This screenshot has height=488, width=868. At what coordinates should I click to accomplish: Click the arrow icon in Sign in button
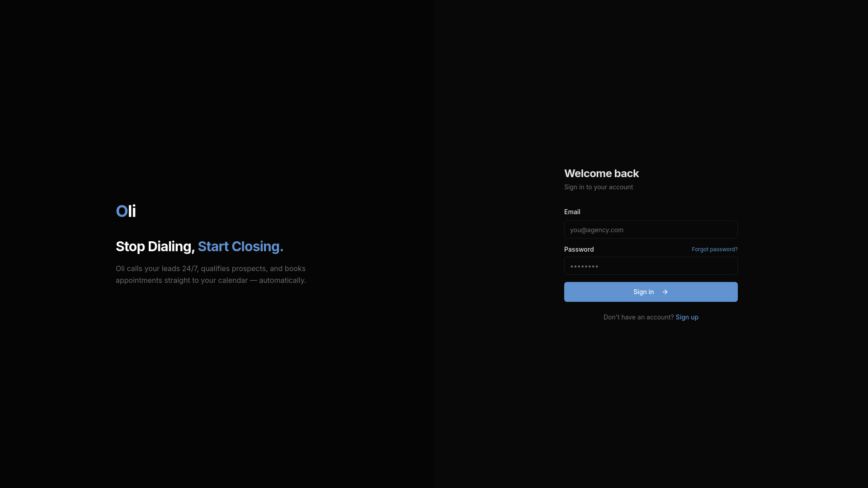pos(665,292)
